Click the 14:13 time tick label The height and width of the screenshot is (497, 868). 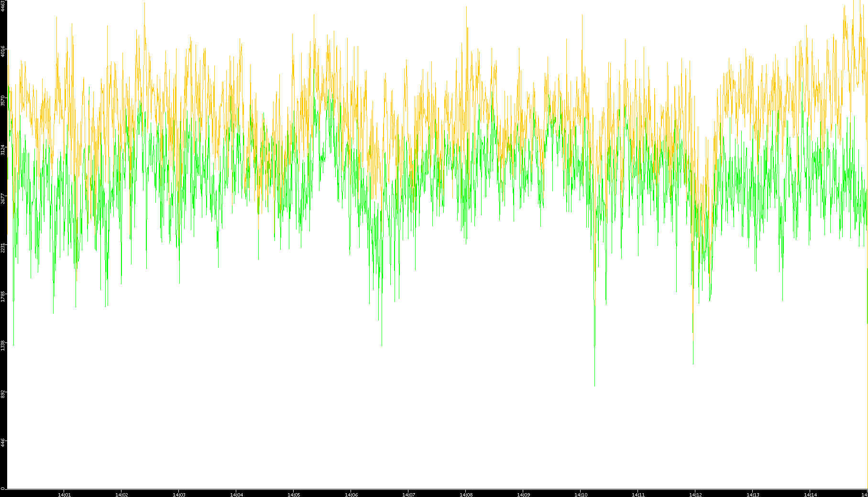753,495
